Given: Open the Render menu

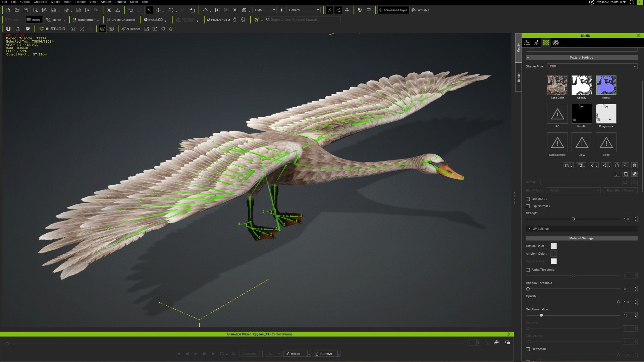Looking at the screenshot, I should pyautogui.click(x=80, y=2).
